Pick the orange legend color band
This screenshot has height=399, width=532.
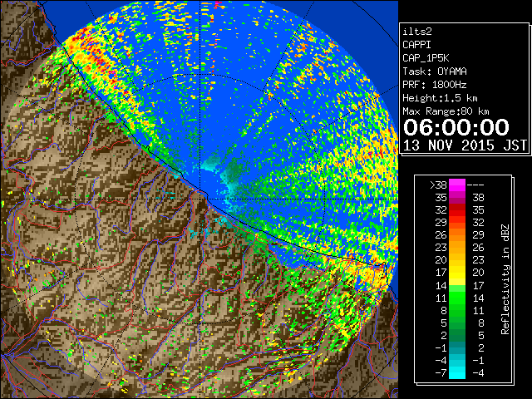click(x=457, y=235)
